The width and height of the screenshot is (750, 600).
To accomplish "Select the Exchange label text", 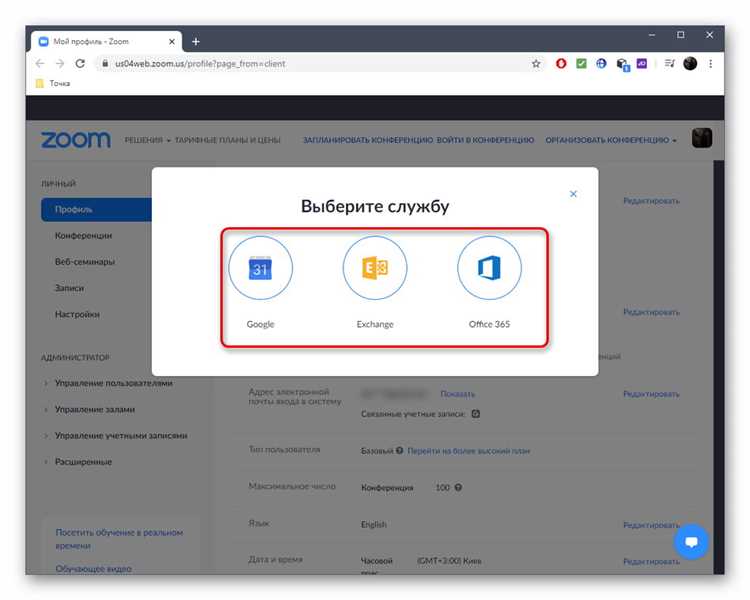I will [x=375, y=324].
